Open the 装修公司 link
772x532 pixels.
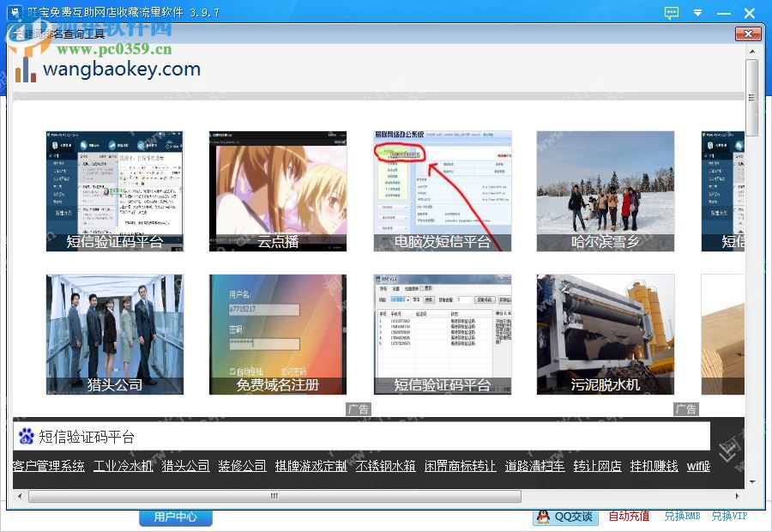[242, 465]
